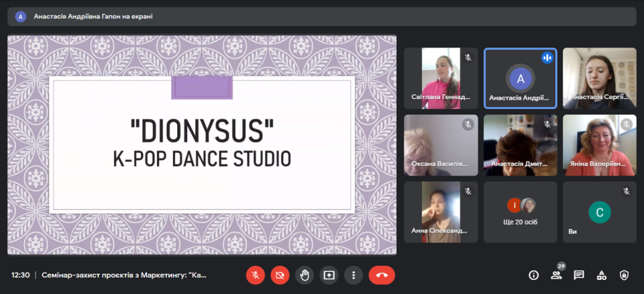Click the Яніна Валеріївн... participant tile
The width and height of the screenshot is (644, 294).
point(599,145)
